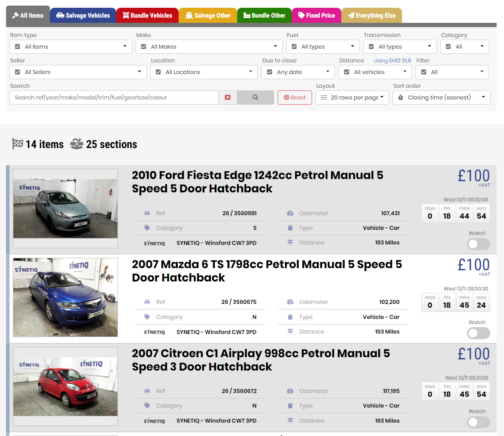This screenshot has height=436, width=504.
Task: Open the Ford Fiesta Edge photo thumbnail
Action: (65, 208)
